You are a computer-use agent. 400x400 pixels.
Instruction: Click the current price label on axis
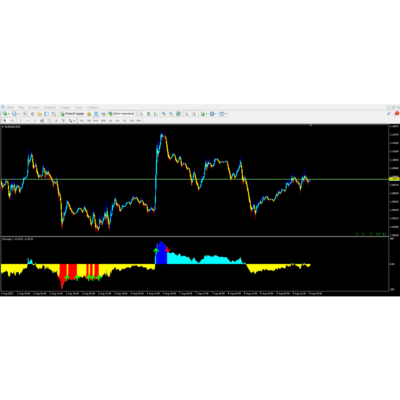[x=394, y=179]
